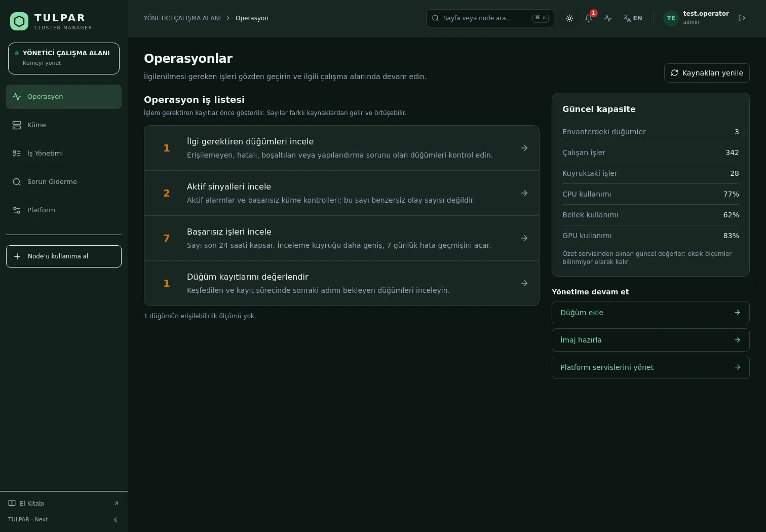Click the plus icon in Node'u kullanıma al

tap(17, 256)
